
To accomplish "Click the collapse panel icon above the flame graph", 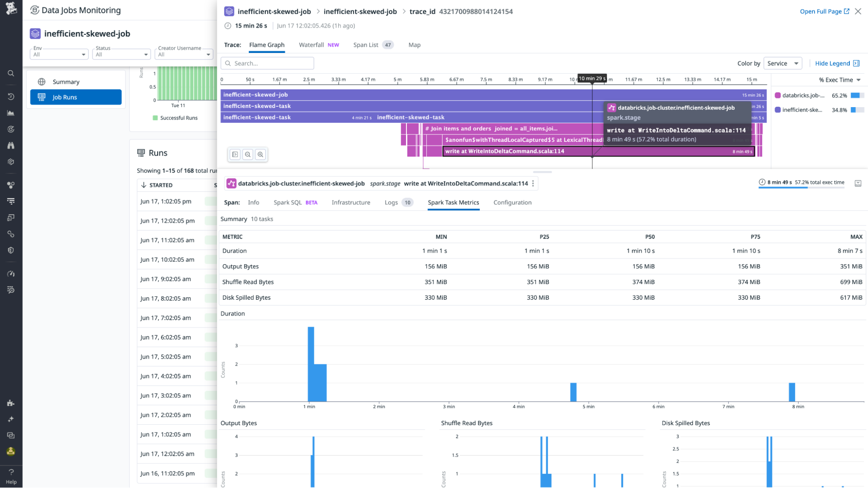I will pos(234,154).
